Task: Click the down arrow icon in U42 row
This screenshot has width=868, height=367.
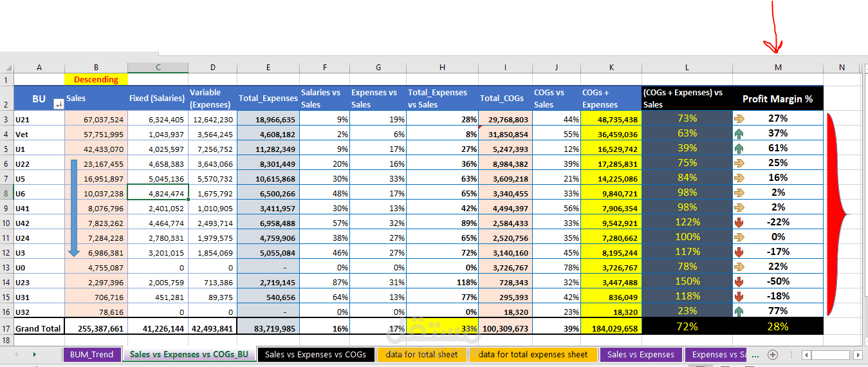Action: pos(739,222)
